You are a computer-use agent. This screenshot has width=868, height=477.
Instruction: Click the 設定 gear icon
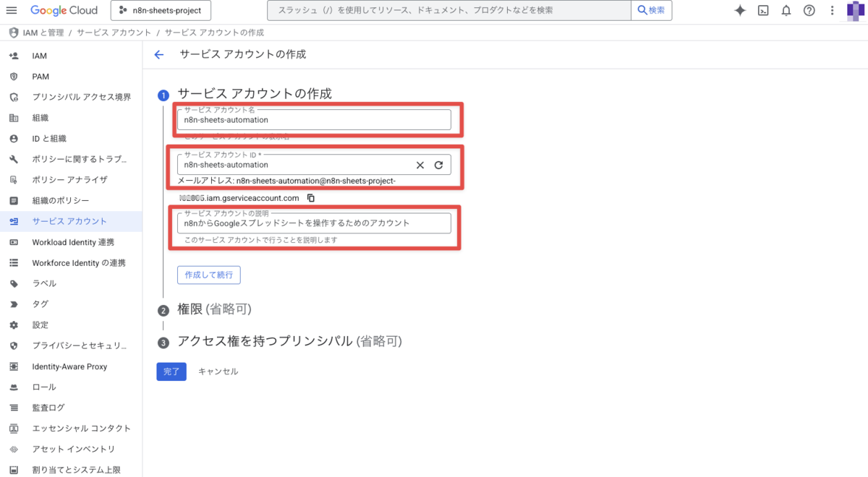(x=14, y=325)
